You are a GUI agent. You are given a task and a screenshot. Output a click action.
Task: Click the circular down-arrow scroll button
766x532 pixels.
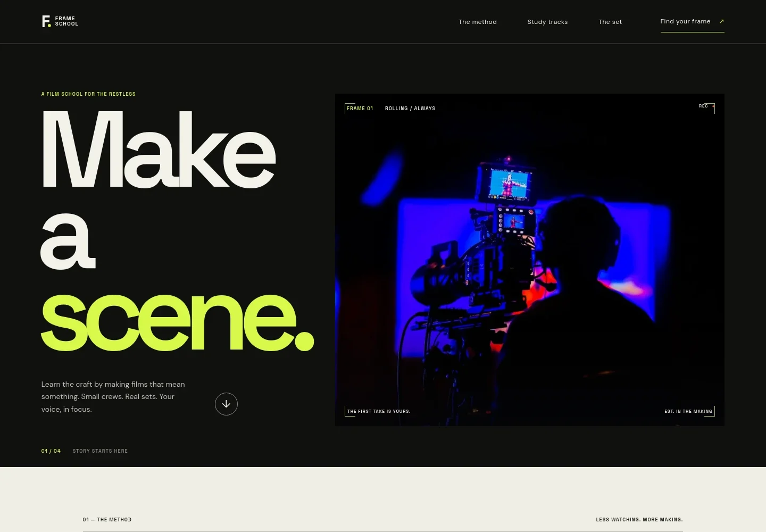[x=226, y=404]
